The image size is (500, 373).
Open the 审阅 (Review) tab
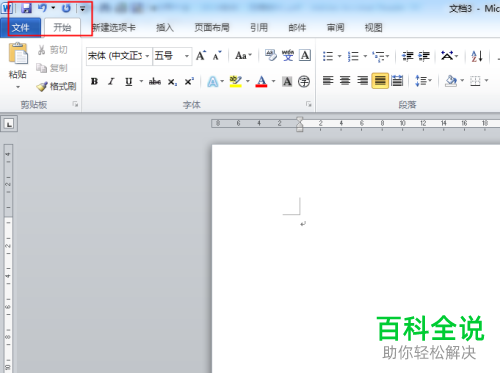coord(335,28)
